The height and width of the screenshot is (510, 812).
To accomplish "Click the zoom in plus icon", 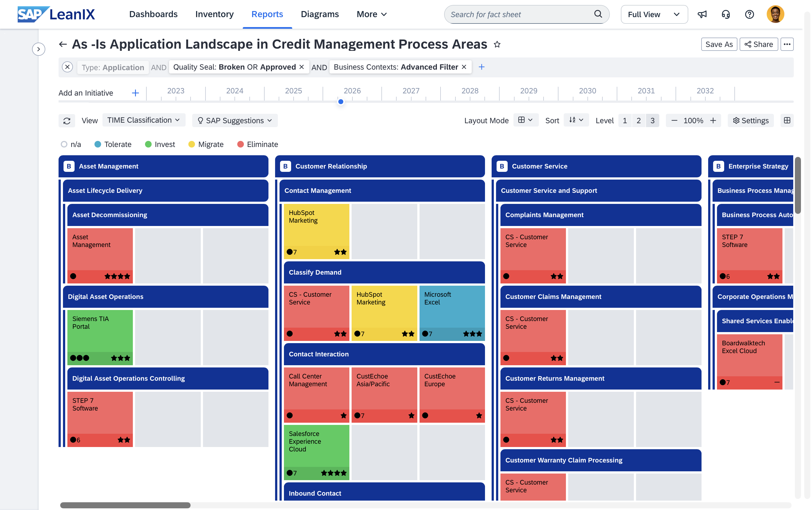I will pos(713,120).
